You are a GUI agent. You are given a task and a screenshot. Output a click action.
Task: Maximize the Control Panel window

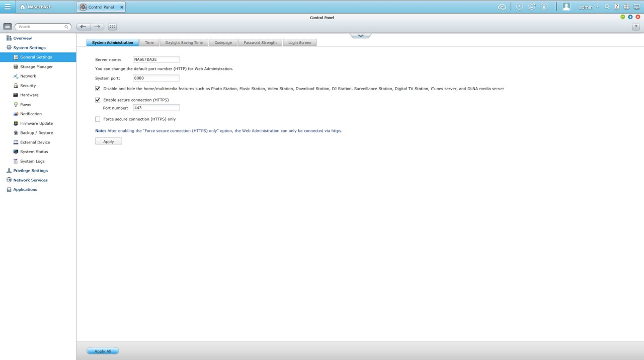pos(630,17)
